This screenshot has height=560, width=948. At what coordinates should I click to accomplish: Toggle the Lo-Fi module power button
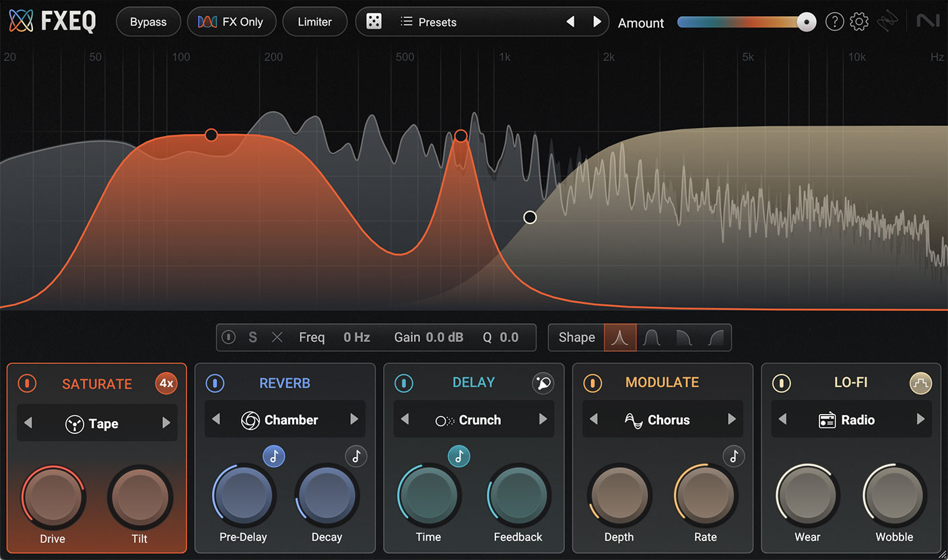pyautogui.click(x=781, y=384)
